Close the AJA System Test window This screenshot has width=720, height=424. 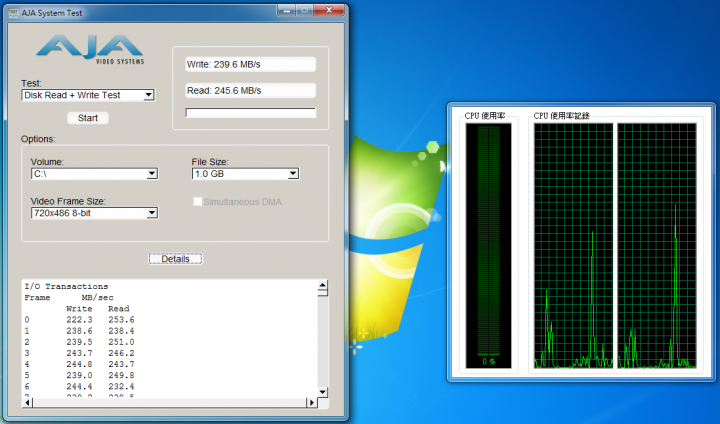coord(329,10)
